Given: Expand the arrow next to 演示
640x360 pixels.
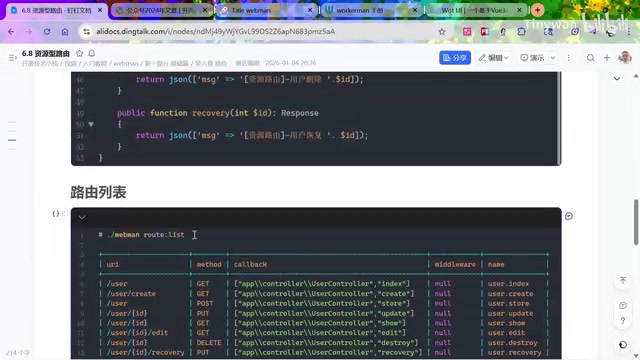Looking at the screenshot, I should (553, 58).
